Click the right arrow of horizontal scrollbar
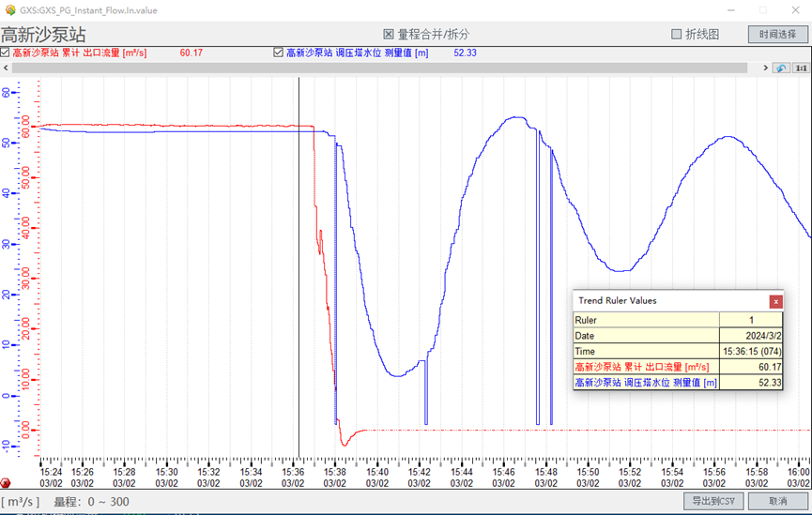The width and height of the screenshot is (812, 515). (766, 68)
